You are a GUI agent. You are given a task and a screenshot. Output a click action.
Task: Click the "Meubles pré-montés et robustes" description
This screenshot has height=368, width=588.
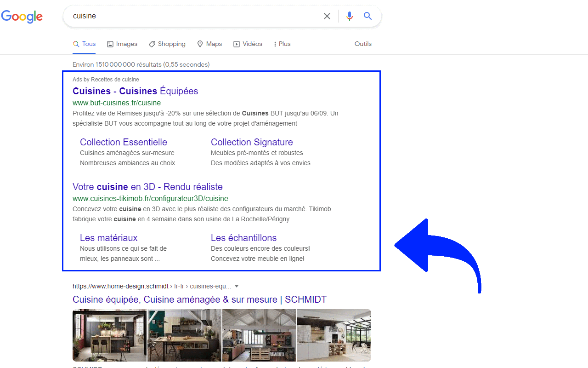(257, 153)
